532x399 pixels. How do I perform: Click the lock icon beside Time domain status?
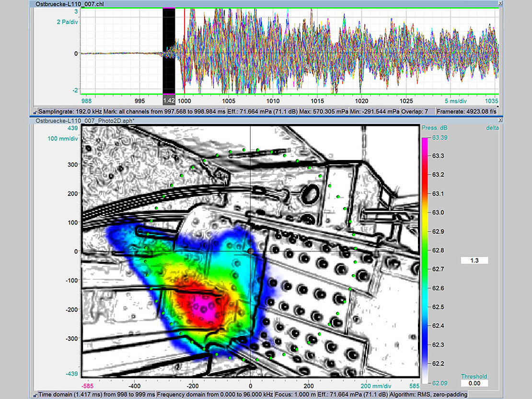click(x=35, y=395)
